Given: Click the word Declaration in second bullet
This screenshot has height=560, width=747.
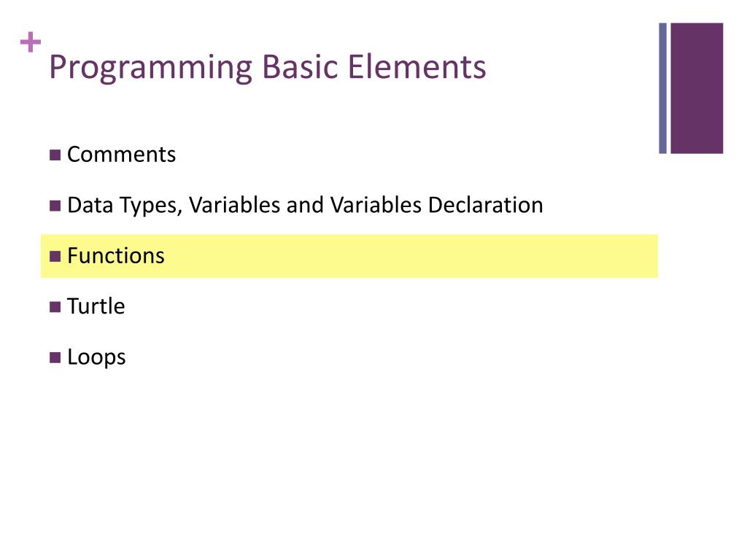Looking at the screenshot, I should click(485, 205).
